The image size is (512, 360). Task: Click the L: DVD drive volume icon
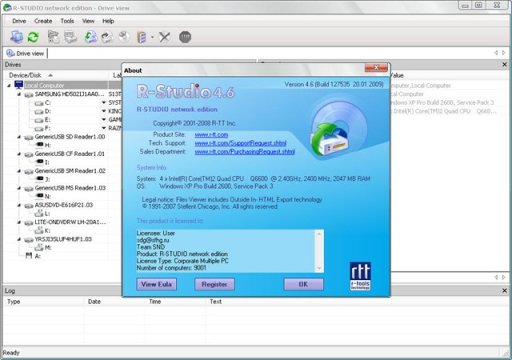(x=39, y=213)
